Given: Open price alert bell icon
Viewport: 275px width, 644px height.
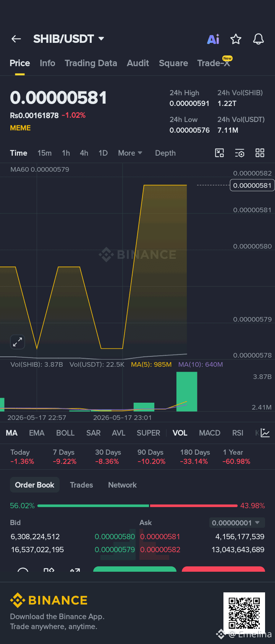Looking at the screenshot, I should pyautogui.click(x=259, y=39).
